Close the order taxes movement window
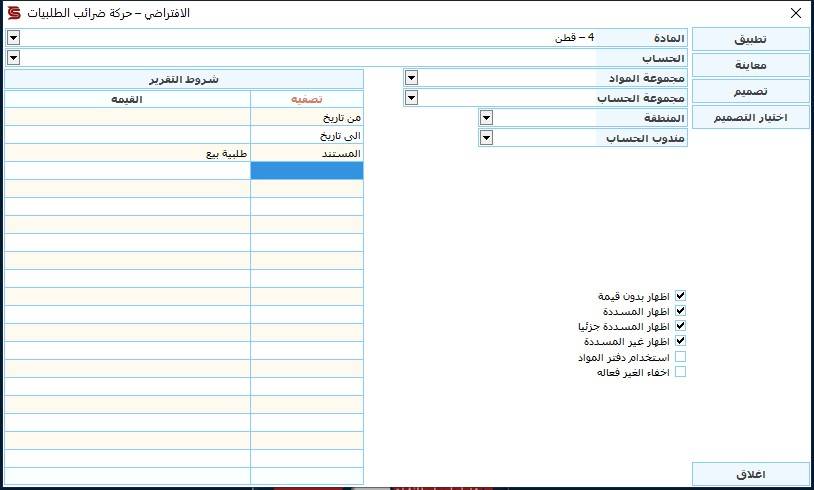The image size is (814, 490). [795, 13]
